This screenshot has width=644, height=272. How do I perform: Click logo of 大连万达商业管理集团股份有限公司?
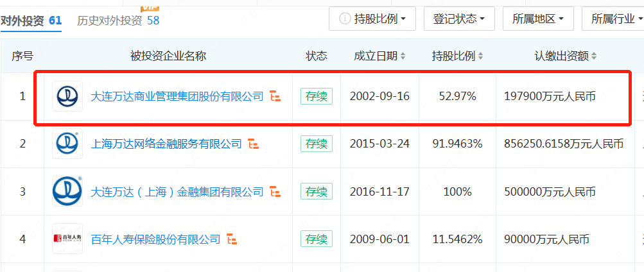click(x=67, y=96)
